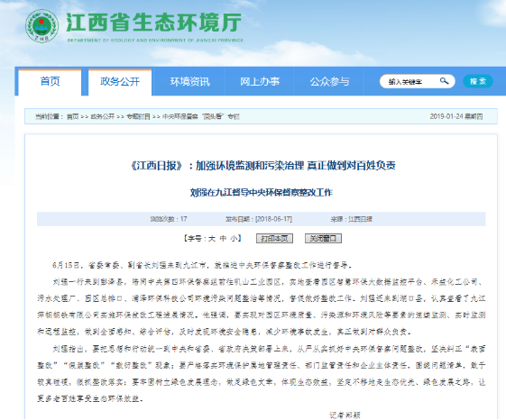Follow the 首页 breadcrumb link
506x420 pixels.
point(72,116)
